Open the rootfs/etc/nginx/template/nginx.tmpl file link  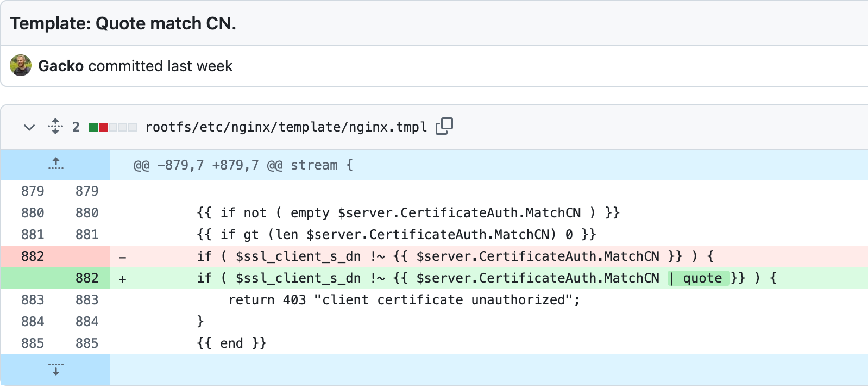pos(286,127)
